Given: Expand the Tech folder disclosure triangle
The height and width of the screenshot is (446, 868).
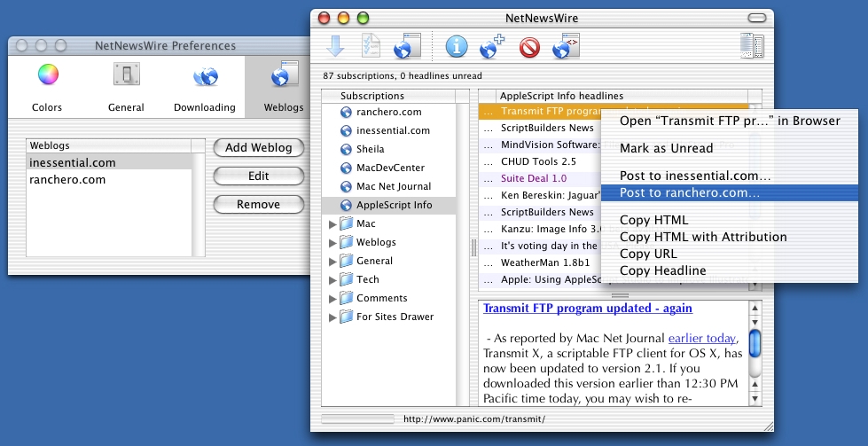Looking at the screenshot, I should (332, 280).
